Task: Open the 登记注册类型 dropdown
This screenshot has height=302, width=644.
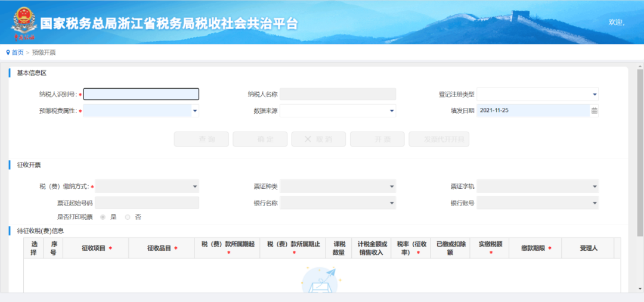Action: coord(537,94)
